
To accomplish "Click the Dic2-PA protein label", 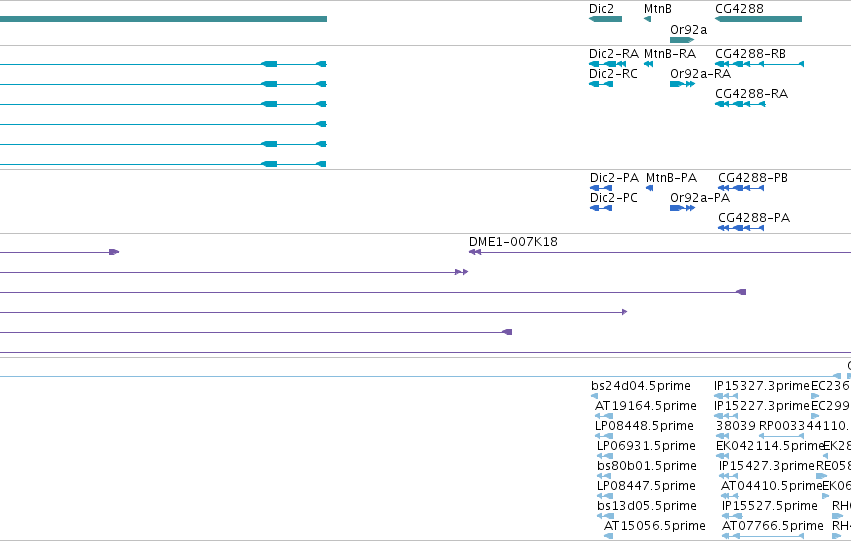I will coord(614,178).
